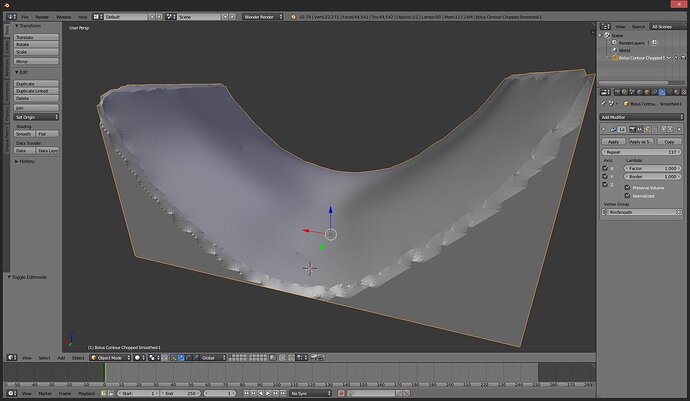Remove the Laplacian Smooth modifier with X

point(679,129)
